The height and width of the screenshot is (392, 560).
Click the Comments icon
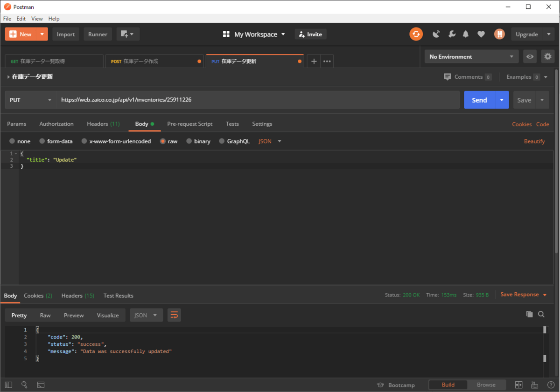click(448, 77)
